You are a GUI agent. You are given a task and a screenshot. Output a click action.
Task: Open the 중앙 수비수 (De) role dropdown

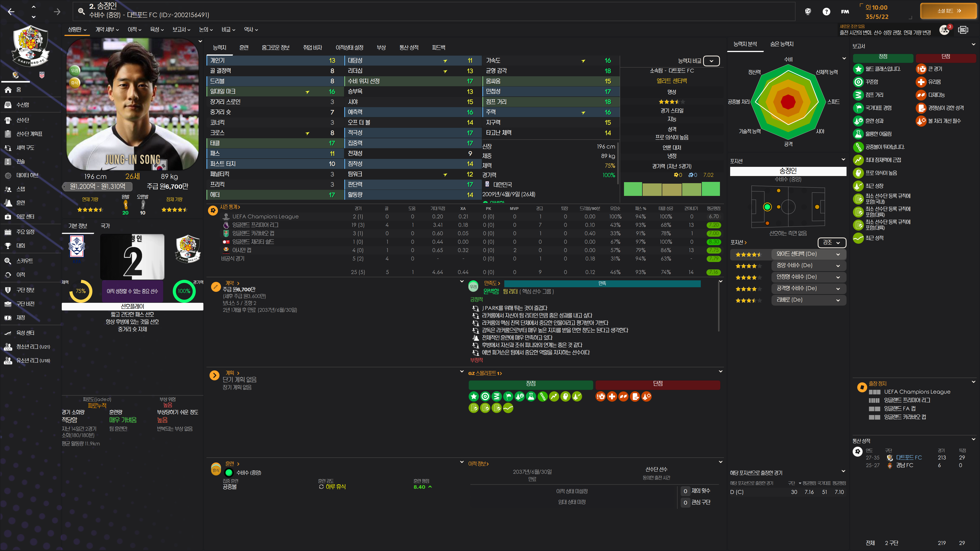(x=809, y=265)
